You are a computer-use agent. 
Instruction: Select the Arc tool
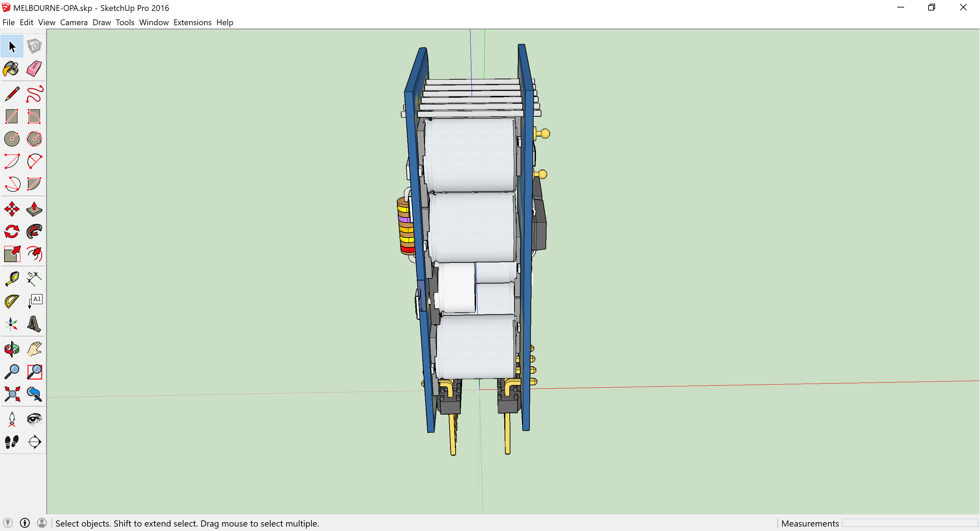click(12, 161)
